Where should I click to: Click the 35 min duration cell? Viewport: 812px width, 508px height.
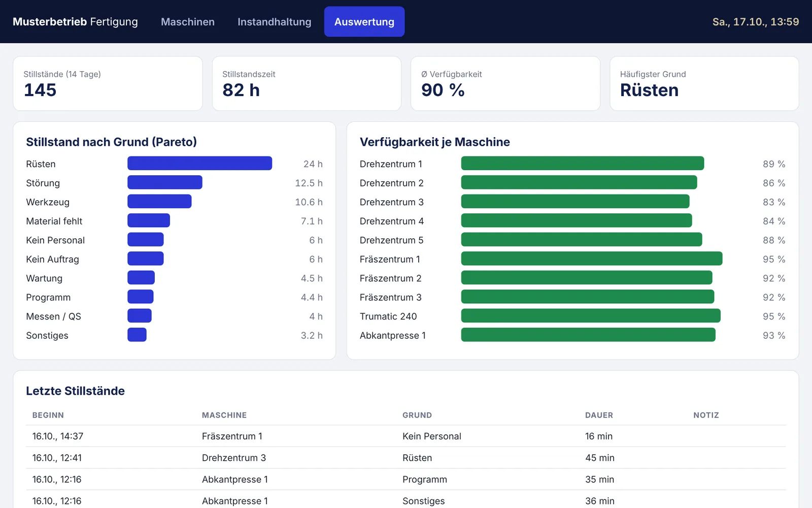[599, 480]
